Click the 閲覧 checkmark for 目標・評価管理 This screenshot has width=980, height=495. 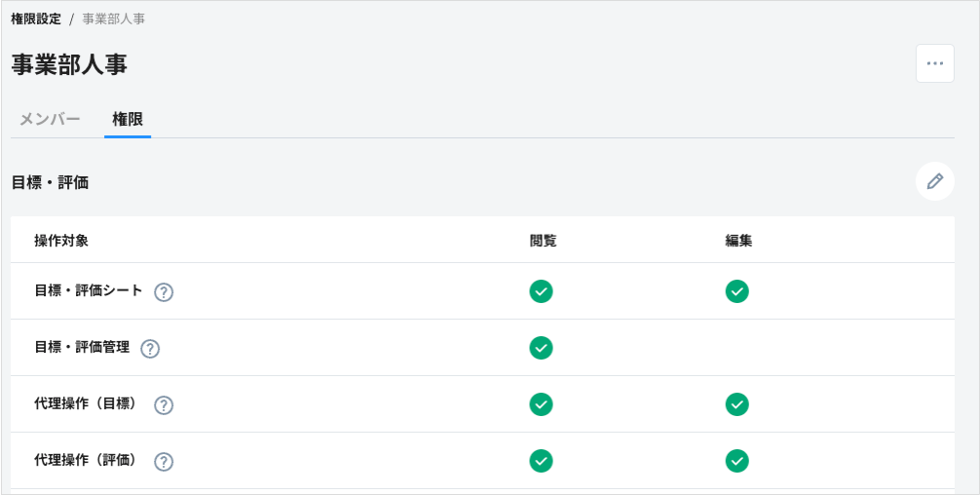(541, 348)
